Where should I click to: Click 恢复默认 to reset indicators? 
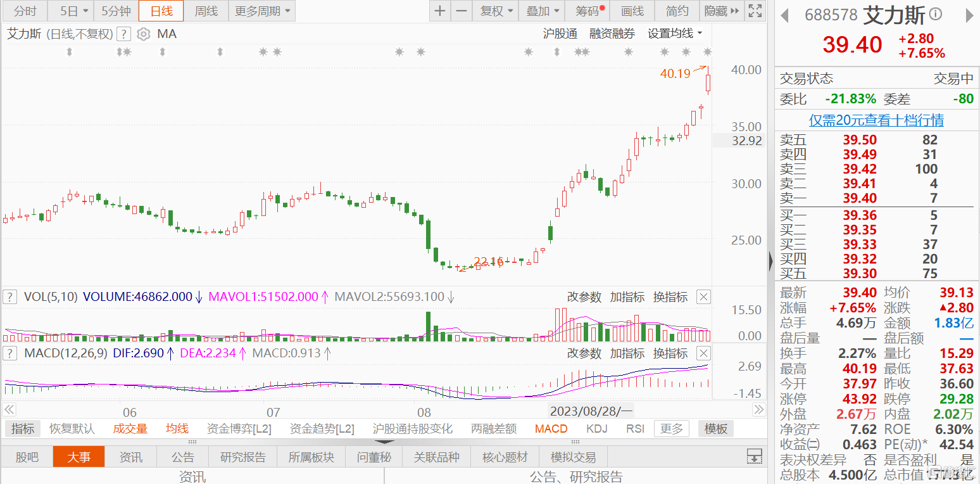click(x=72, y=429)
